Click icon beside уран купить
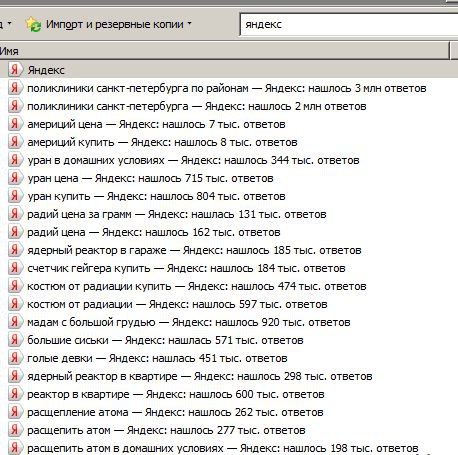 point(15,196)
